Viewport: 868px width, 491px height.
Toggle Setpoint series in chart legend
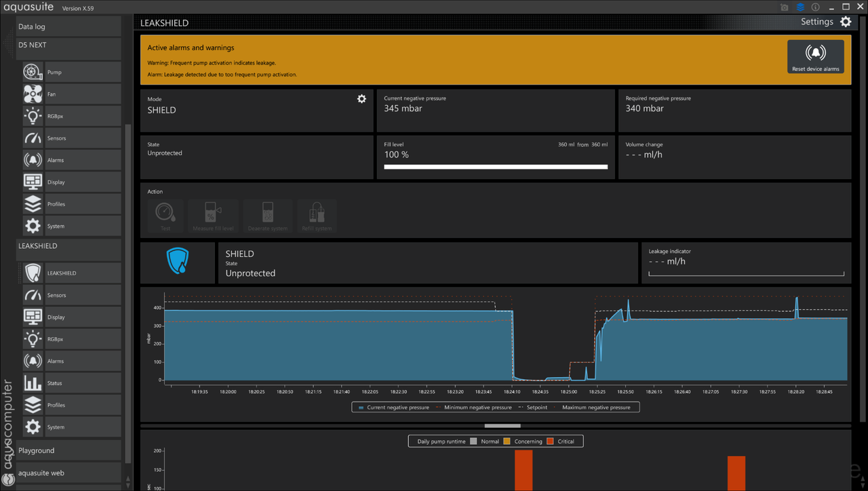pos(532,407)
